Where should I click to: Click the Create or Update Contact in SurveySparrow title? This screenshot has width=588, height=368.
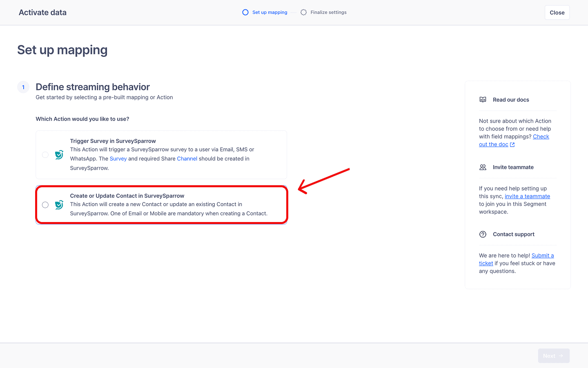tap(127, 196)
